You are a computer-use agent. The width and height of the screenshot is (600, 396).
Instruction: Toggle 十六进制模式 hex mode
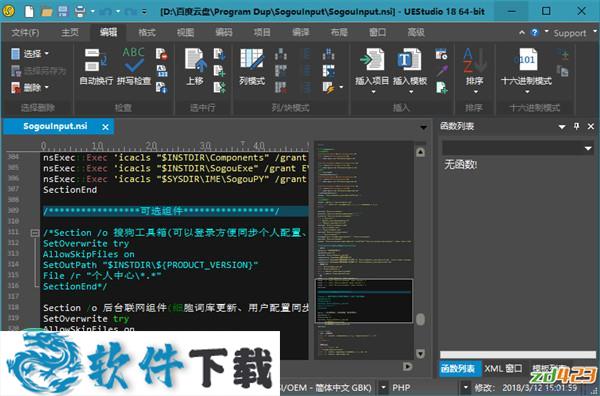pyautogui.click(x=527, y=71)
